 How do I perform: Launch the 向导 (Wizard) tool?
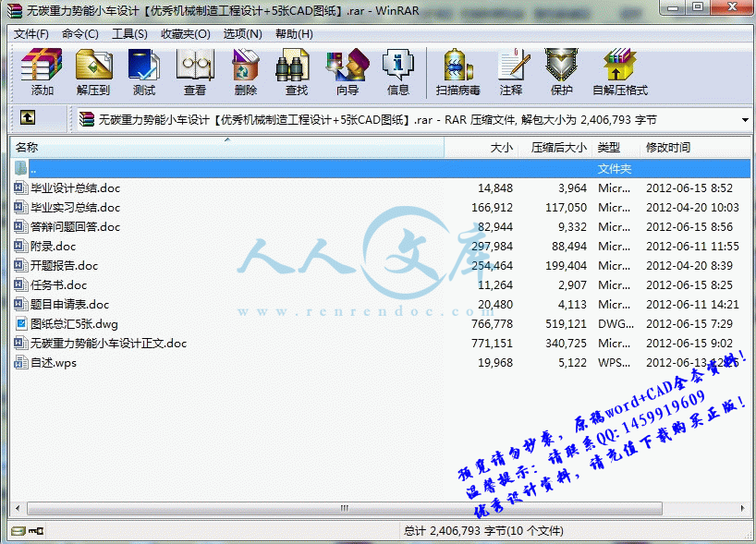pyautogui.click(x=348, y=71)
